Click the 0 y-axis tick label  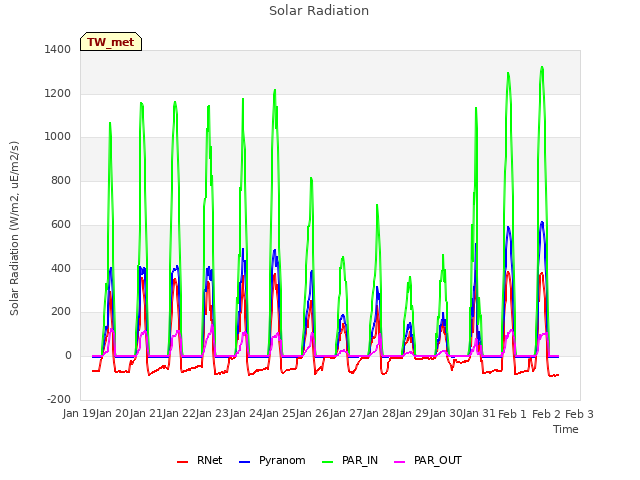pos(68,356)
